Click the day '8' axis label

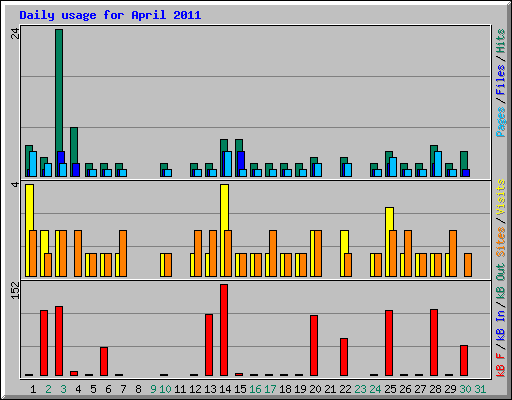pos(138,389)
